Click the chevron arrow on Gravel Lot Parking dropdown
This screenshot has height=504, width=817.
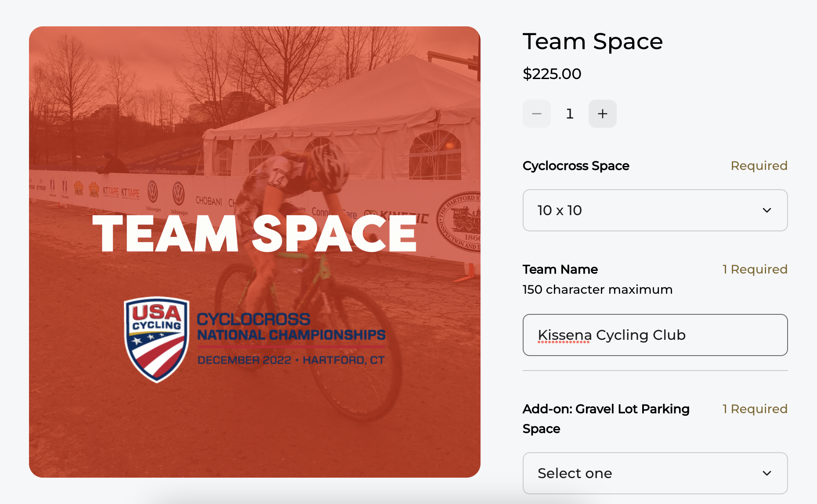[767, 473]
